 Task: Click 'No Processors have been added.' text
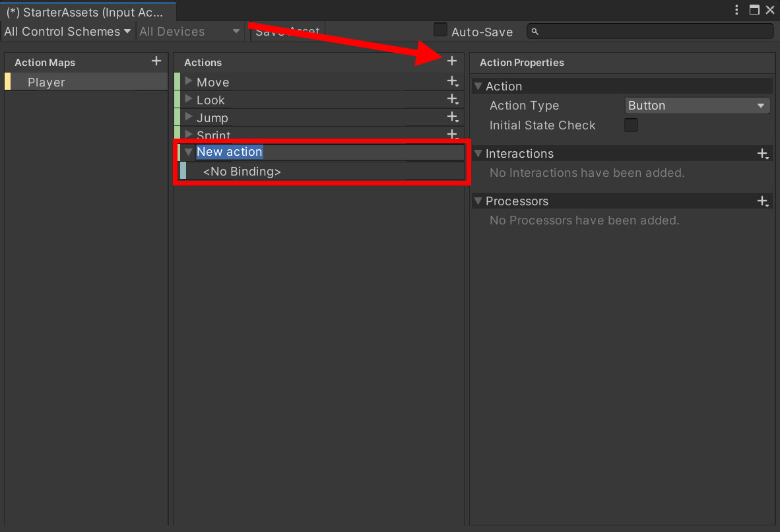(x=585, y=220)
